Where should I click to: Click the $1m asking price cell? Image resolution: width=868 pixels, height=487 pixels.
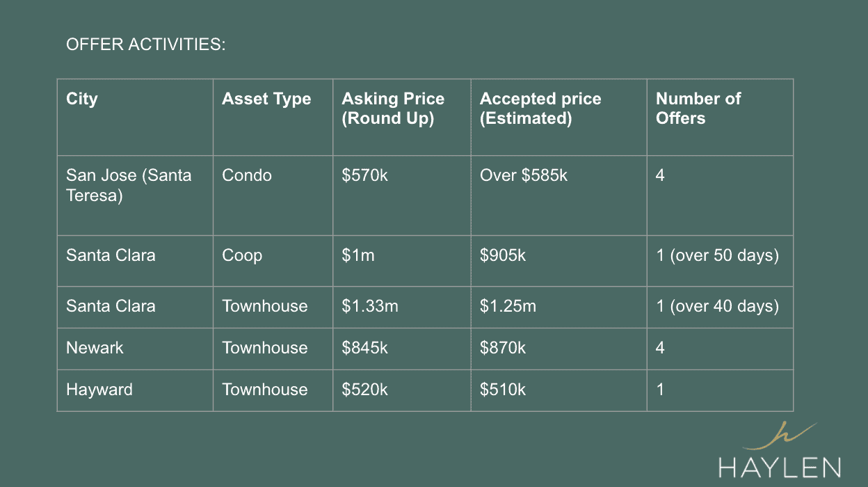click(x=402, y=261)
